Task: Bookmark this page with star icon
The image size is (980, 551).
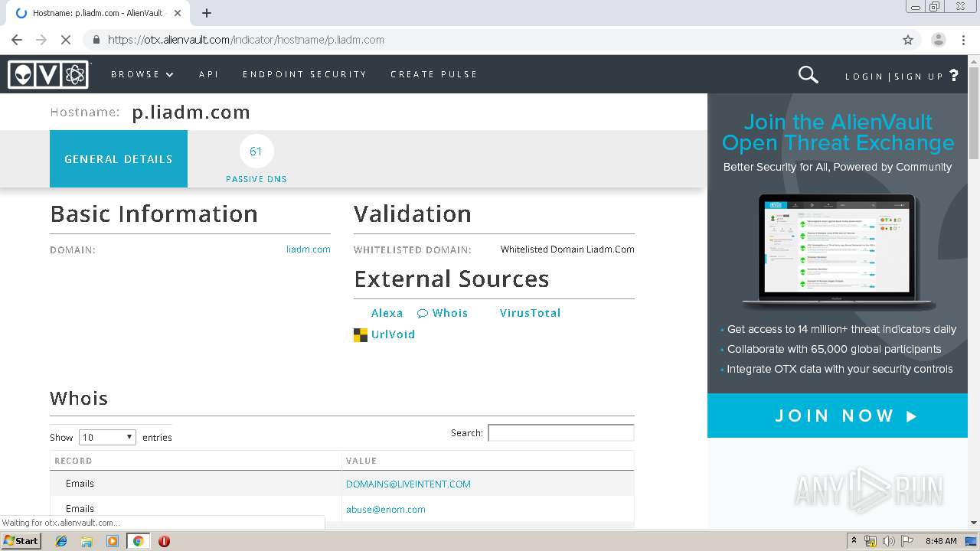Action: click(x=908, y=40)
